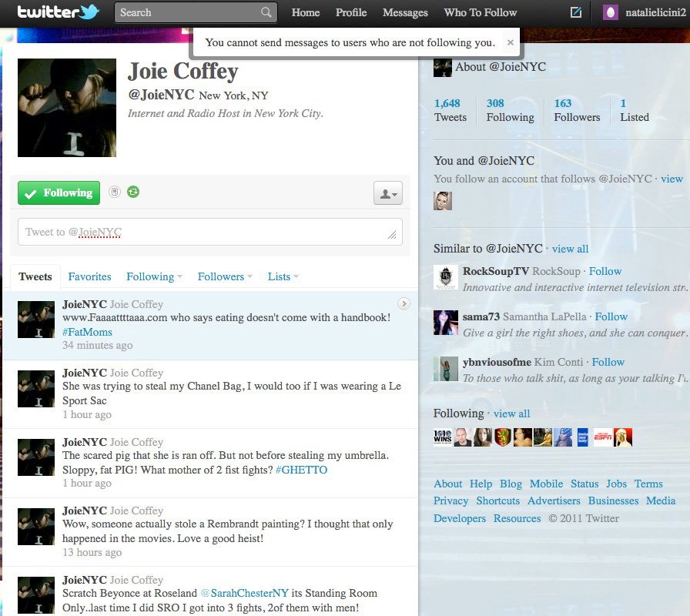Image resolution: width=690 pixels, height=616 pixels.
Task: Open the compose new tweet icon
Action: pyautogui.click(x=575, y=12)
